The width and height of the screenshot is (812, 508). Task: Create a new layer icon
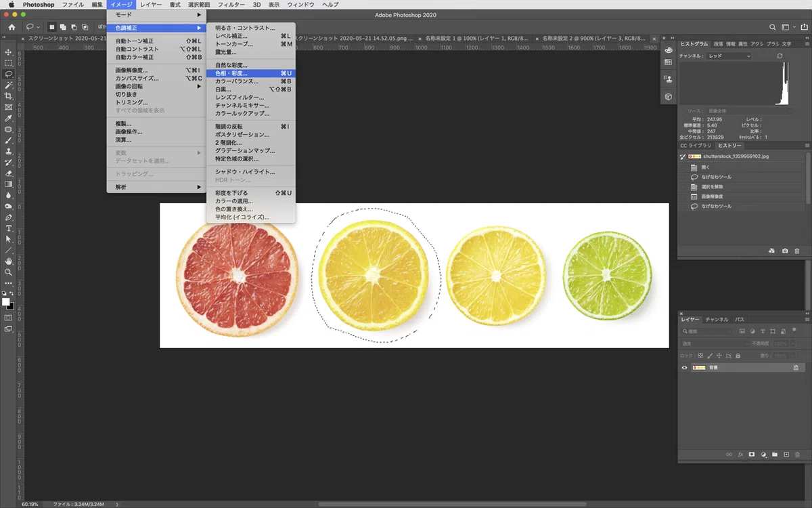[x=786, y=454]
